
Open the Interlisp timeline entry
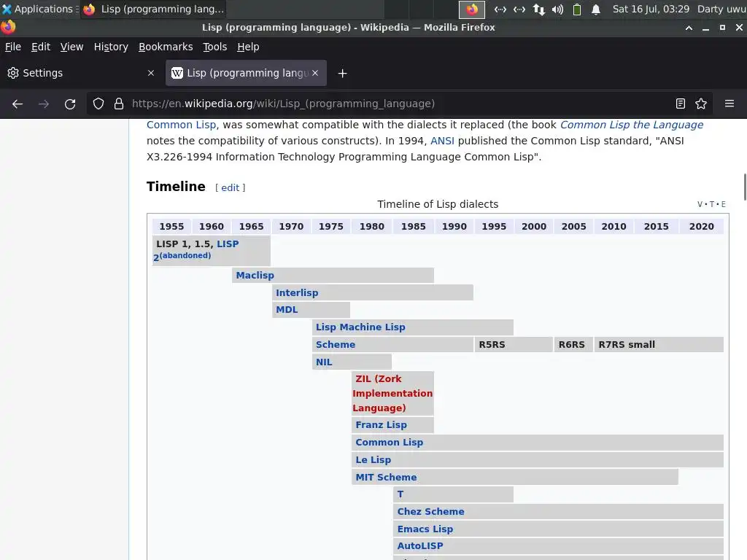(297, 293)
